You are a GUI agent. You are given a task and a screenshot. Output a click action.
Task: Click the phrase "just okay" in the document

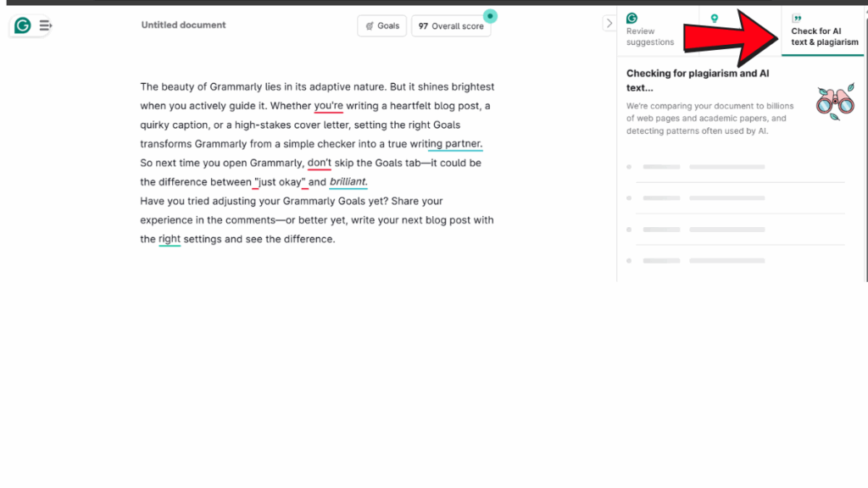(x=280, y=182)
